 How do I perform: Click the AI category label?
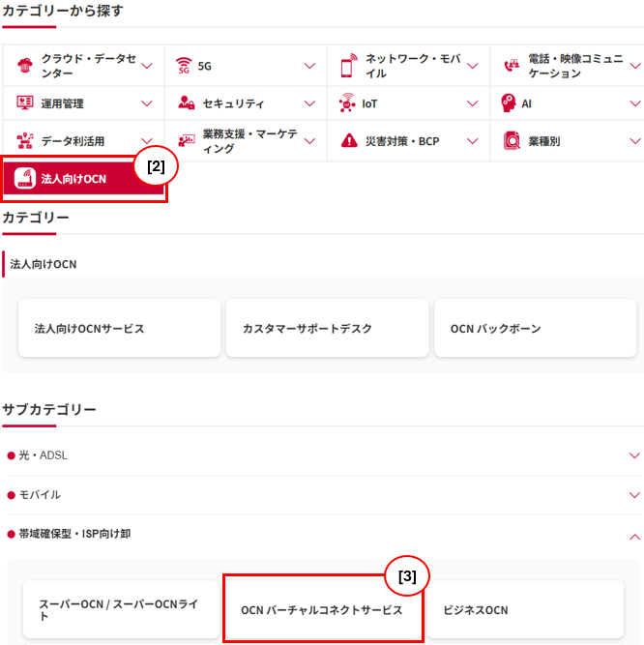[x=526, y=103]
